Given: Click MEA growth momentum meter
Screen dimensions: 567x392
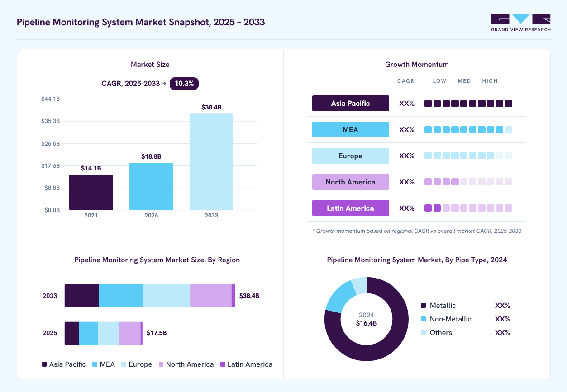Looking at the screenshot, I should (468, 130).
